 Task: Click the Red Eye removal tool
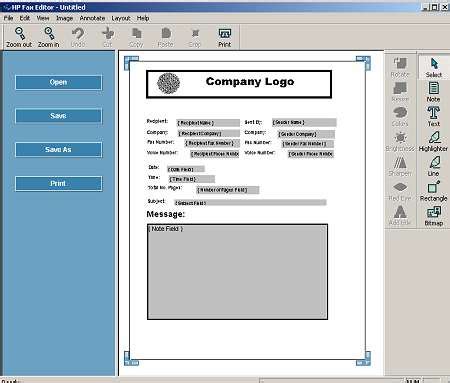[x=400, y=191]
